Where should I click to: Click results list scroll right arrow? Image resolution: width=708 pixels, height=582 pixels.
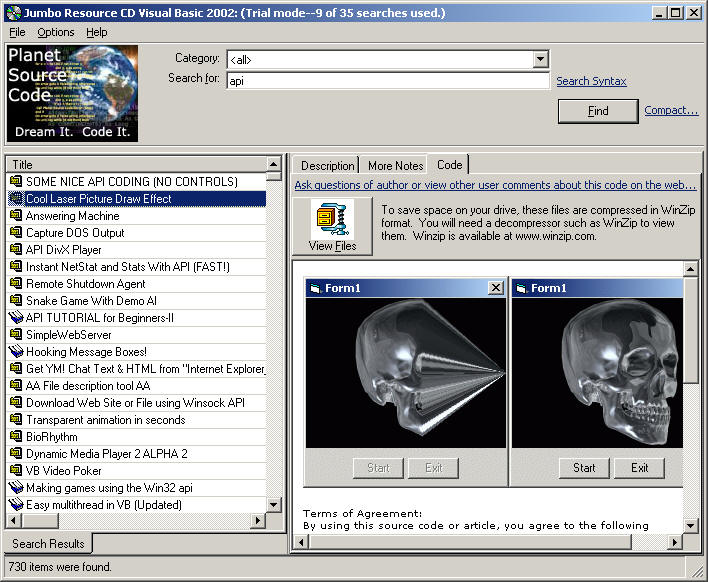point(257,520)
